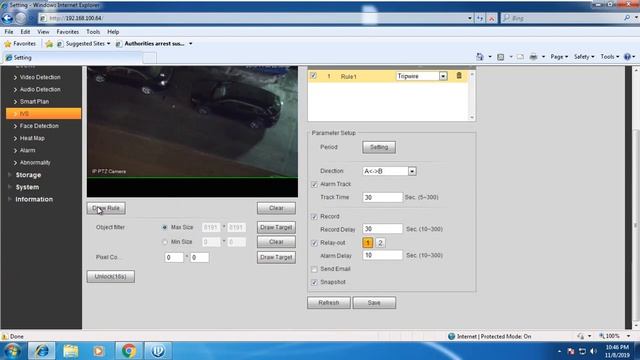The height and width of the screenshot is (360, 640).
Task: Click the Unlock(16s) button
Action: (x=111, y=277)
